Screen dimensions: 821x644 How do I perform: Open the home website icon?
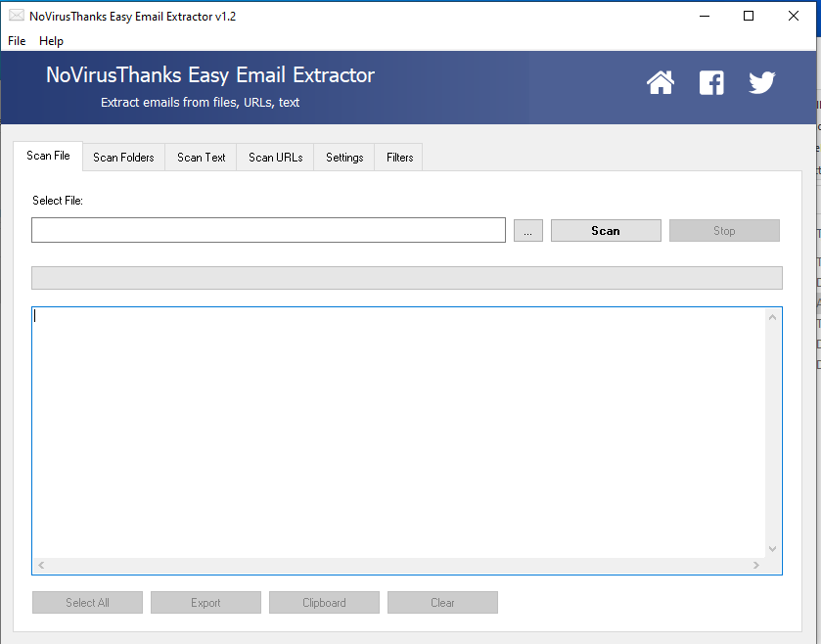pyautogui.click(x=661, y=83)
